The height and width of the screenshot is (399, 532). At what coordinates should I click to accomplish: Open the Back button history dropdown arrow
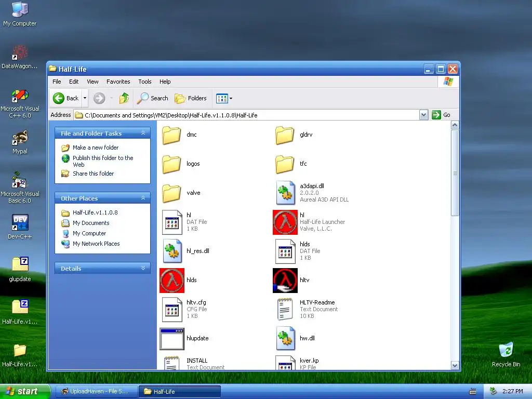(85, 98)
